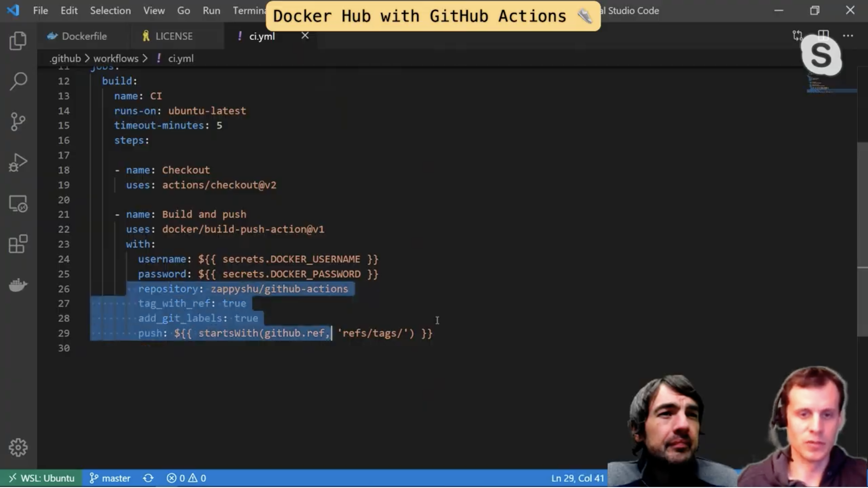Click 'secrets.DOCKER_USERNAME' expression
The width and height of the screenshot is (868, 488).
pos(291,259)
